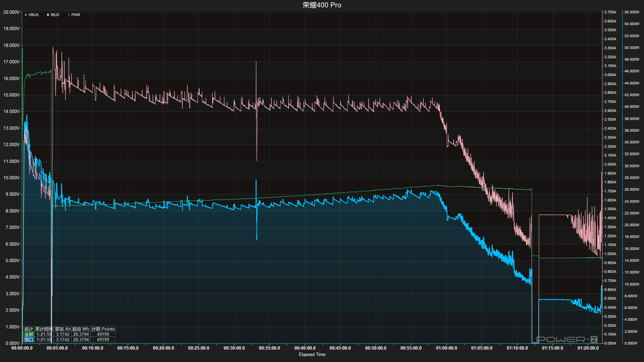
Task: Toggle the VBUS series legend label
Action: (34, 15)
